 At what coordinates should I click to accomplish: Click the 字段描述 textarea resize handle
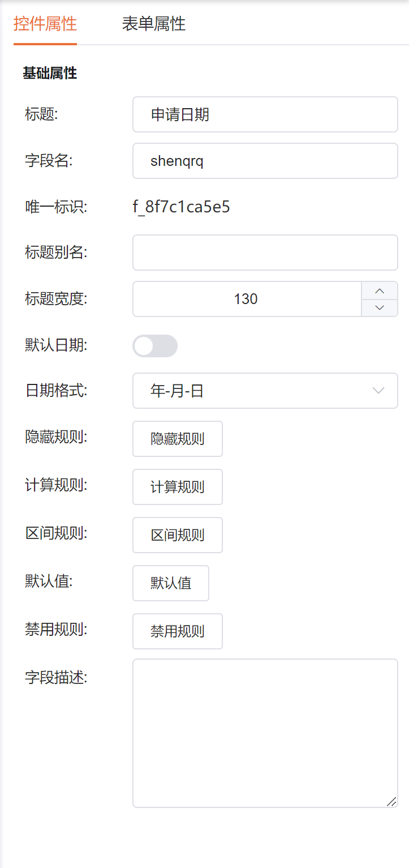[391, 801]
